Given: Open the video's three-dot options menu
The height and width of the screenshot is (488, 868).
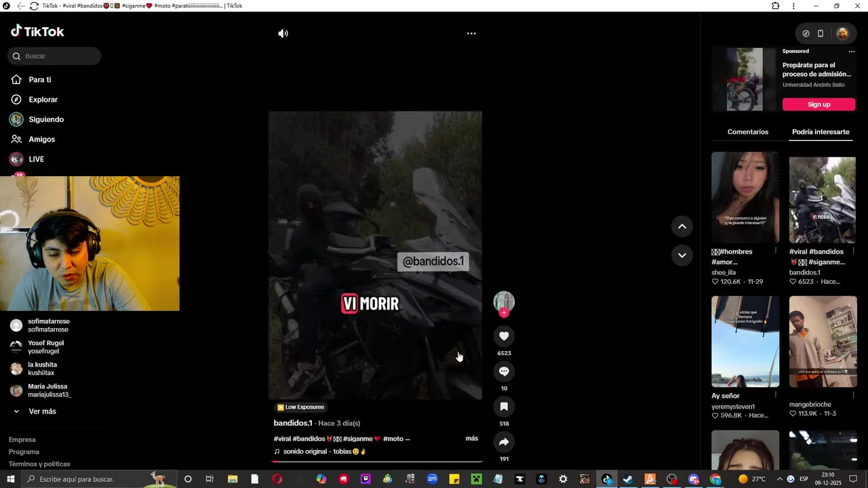Looking at the screenshot, I should point(471,33).
